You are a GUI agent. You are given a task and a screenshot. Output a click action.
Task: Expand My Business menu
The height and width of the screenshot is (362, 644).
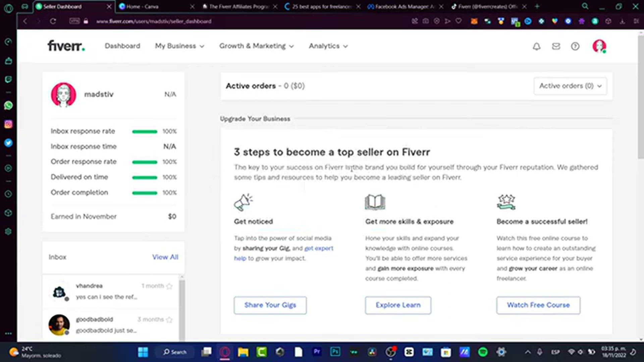click(179, 46)
